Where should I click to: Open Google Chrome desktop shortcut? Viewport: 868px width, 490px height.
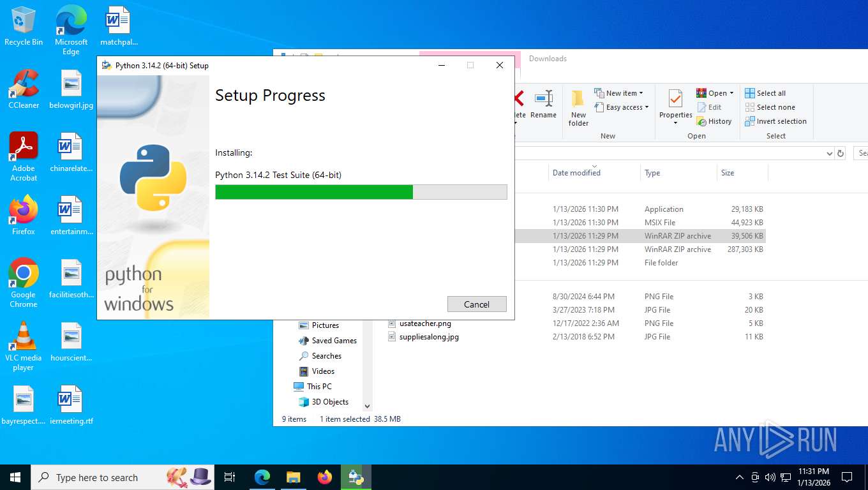coord(24,283)
